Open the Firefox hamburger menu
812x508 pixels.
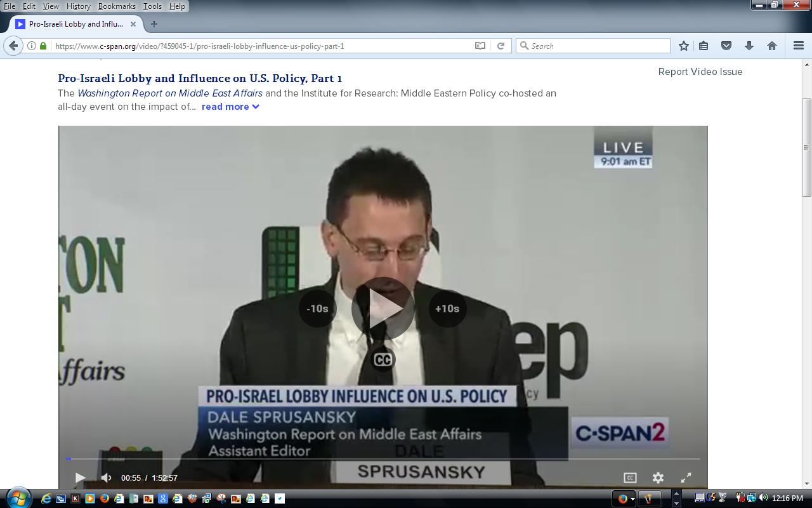point(799,46)
